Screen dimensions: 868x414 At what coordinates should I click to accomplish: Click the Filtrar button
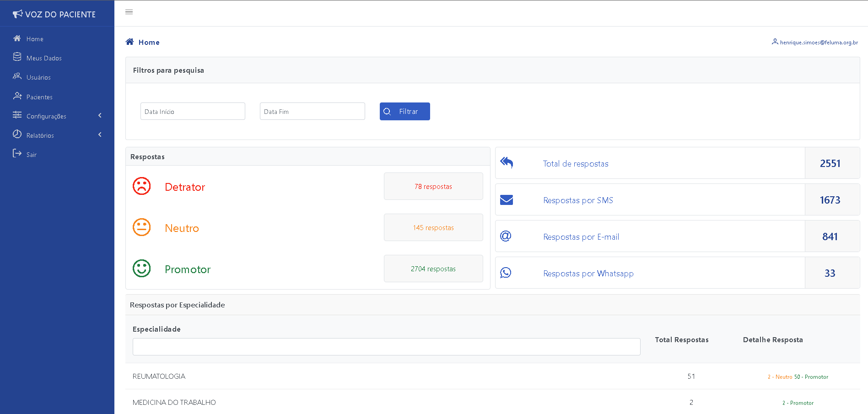(x=405, y=112)
